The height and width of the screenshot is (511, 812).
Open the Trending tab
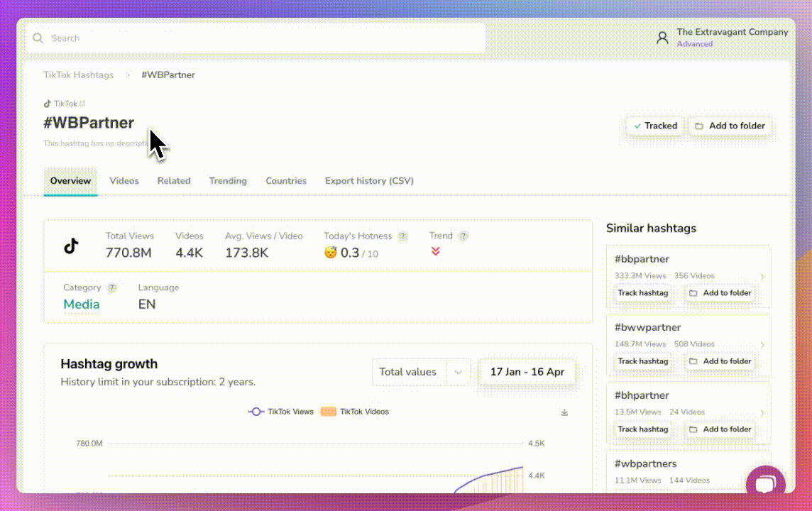point(228,181)
